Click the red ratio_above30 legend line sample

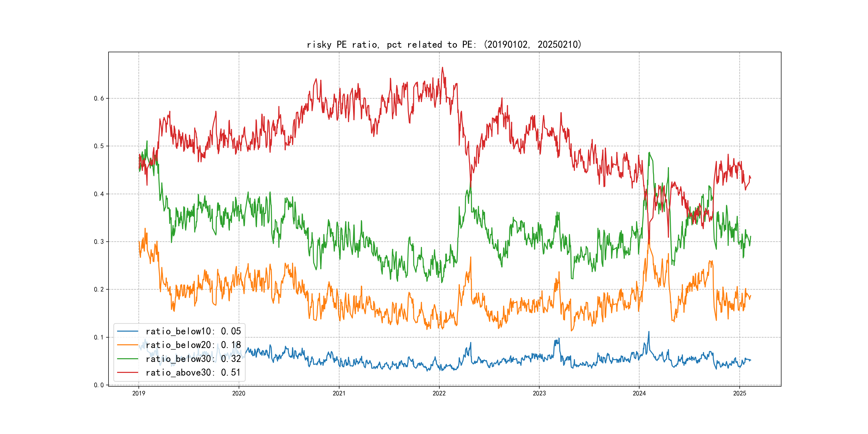coord(127,373)
